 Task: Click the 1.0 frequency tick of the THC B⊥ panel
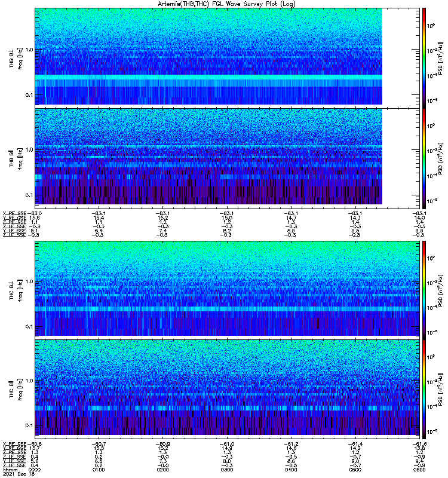pyautogui.click(x=29, y=281)
